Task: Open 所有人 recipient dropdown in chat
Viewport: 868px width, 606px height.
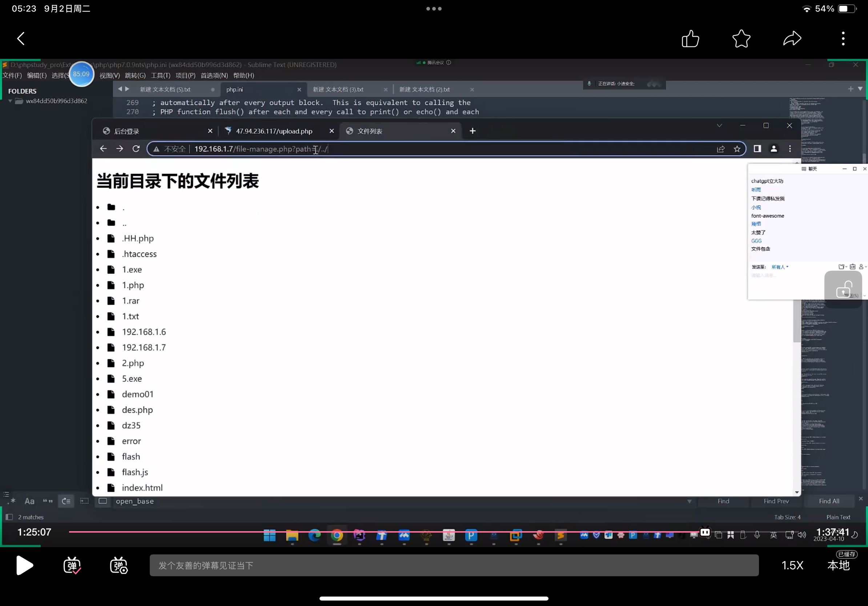Action: click(780, 267)
